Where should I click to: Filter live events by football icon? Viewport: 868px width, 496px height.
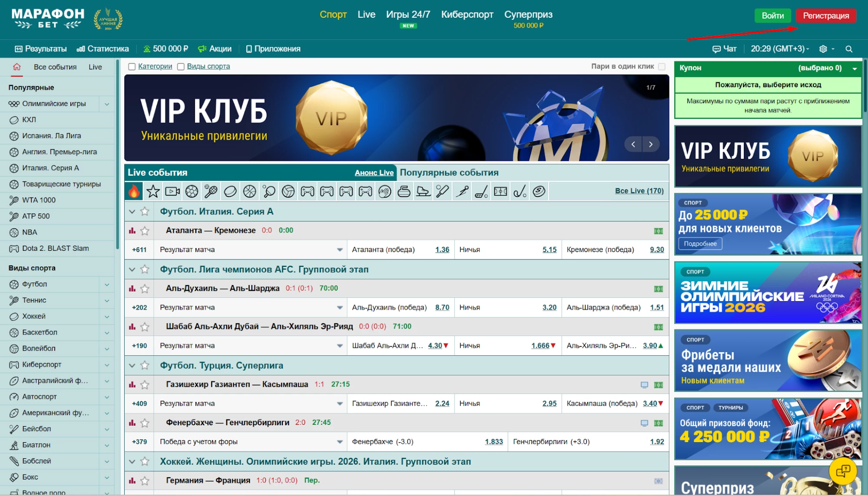pos(191,191)
